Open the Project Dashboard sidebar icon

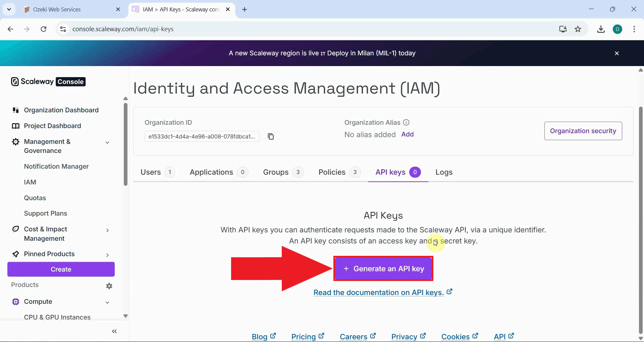[15, 126]
